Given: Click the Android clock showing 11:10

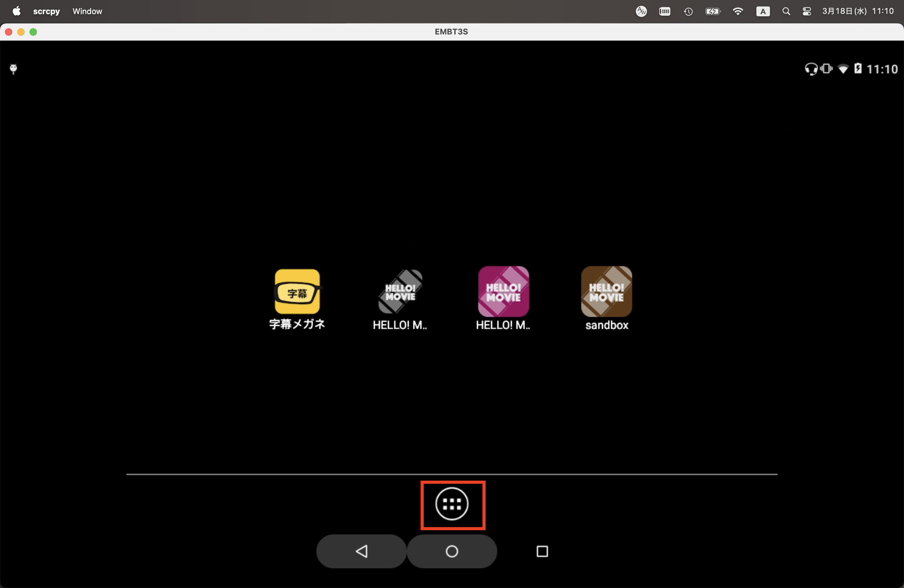Looking at the screenshot, I should click(882, 69).
